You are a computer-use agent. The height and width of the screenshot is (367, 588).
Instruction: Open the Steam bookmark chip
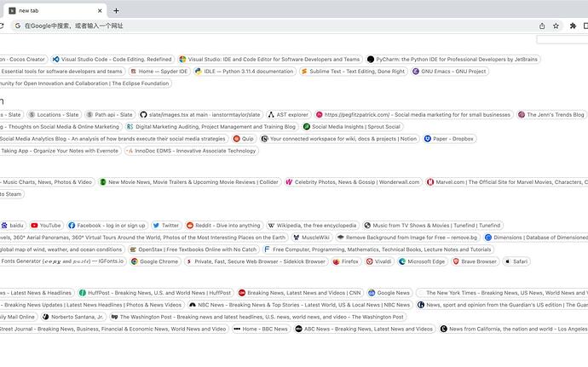click(11, 194)
